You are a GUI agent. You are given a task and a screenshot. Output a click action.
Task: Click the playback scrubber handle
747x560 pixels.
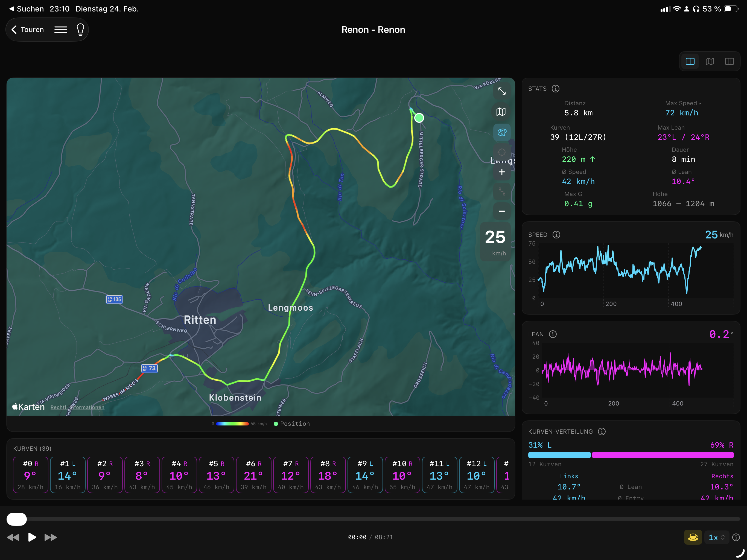17,519
